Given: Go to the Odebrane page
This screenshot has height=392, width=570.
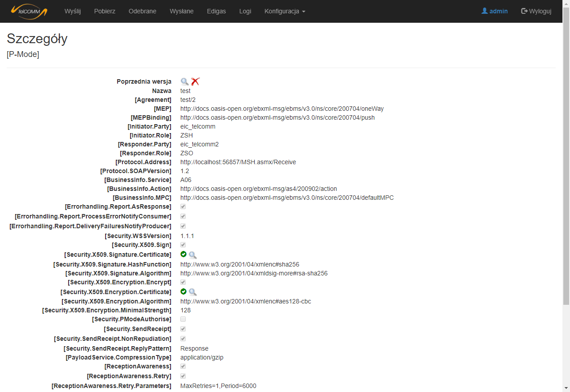Looking at the screenshot, I should 142,11.
